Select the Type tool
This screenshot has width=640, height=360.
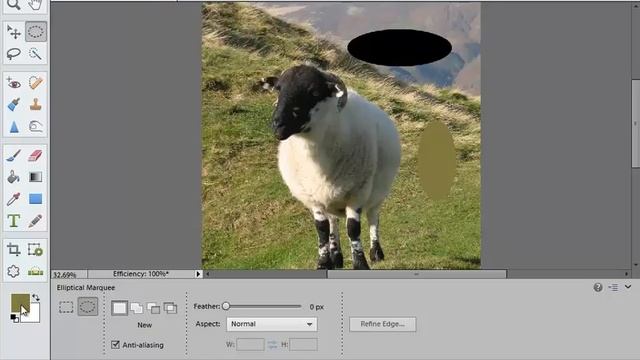13,221
